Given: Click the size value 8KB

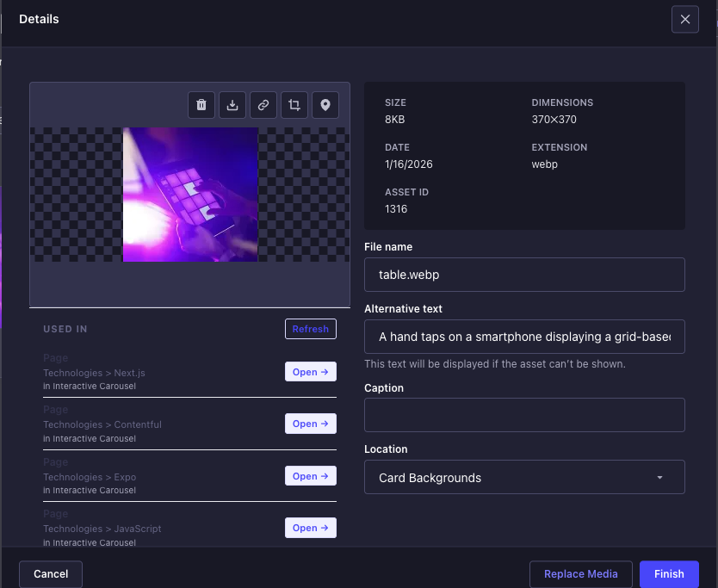Looking at the screenshot, I should (394, 120).
